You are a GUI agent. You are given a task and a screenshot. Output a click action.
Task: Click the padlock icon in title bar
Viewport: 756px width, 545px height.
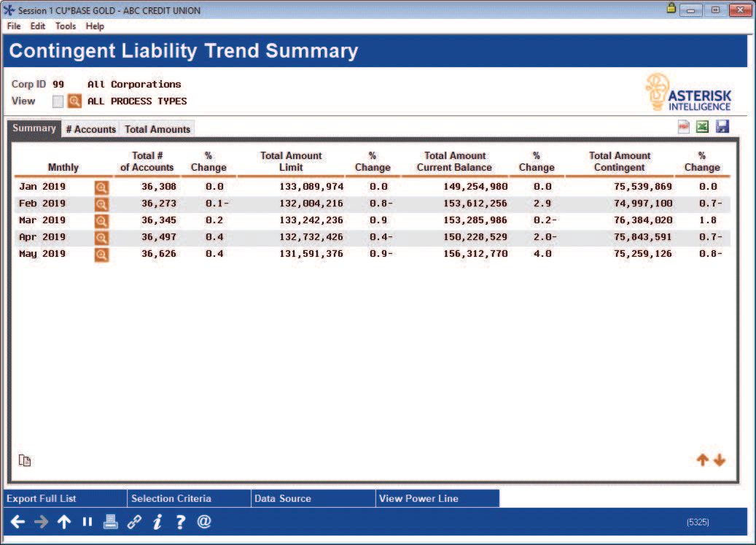click(x=671, y=8)
